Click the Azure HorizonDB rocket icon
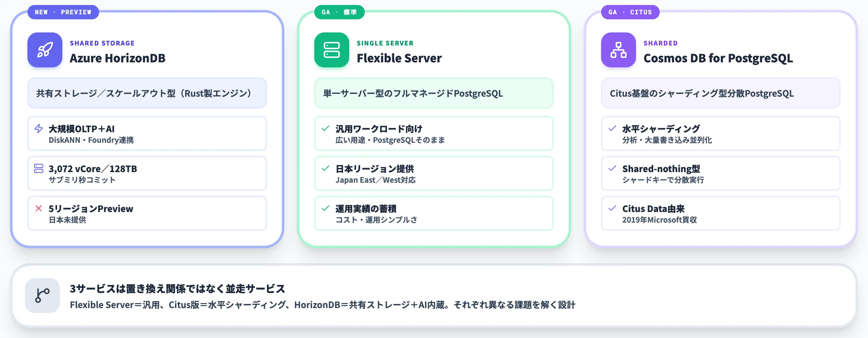Screen dimensions: 868x338 pyautogui.click(x=45, y=50)
